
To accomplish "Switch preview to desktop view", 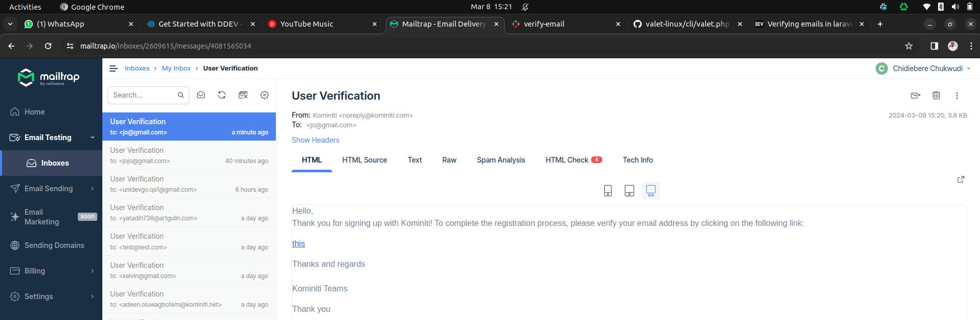I will coord(651,191).
